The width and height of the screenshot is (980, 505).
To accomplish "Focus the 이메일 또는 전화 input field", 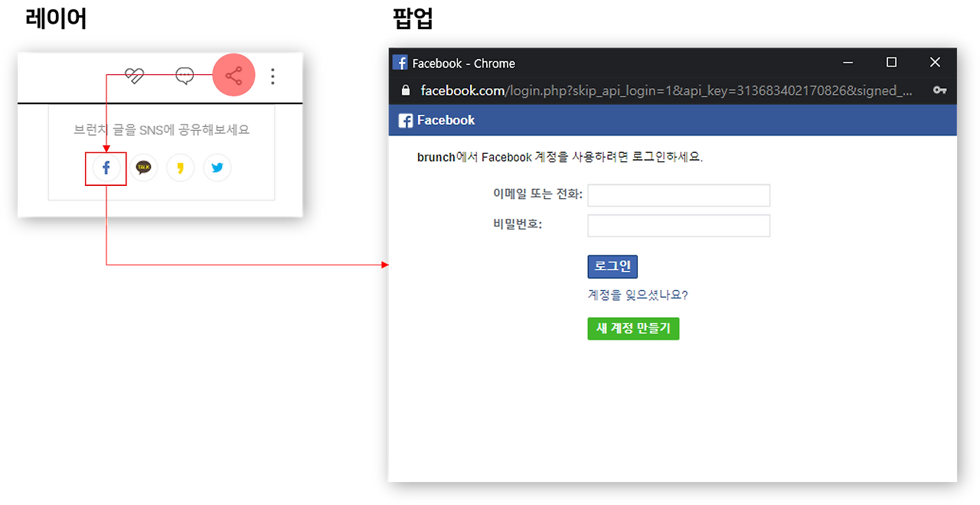I will tap(678, 195).
